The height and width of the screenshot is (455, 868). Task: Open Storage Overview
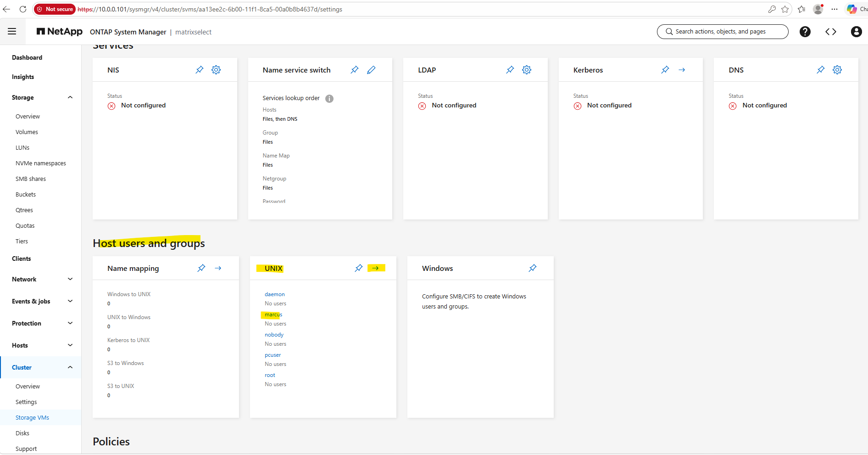coord(28,116)
